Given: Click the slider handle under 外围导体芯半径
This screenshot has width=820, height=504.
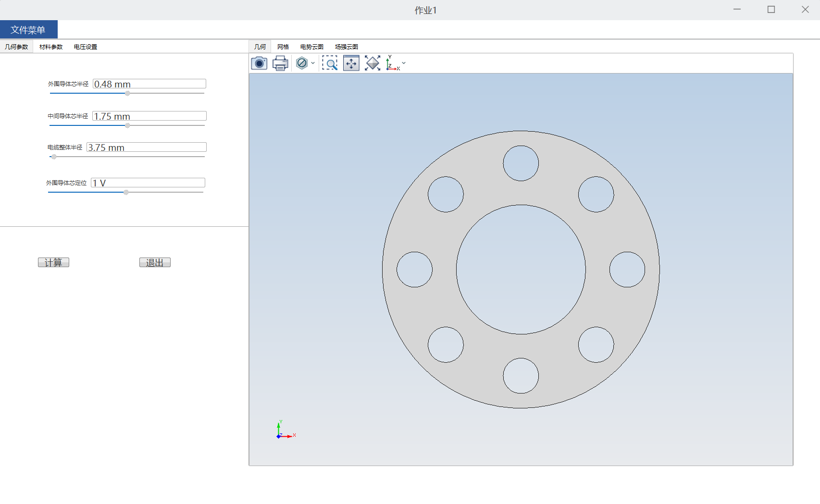Looking at the screenshot, I should [127, 93].
